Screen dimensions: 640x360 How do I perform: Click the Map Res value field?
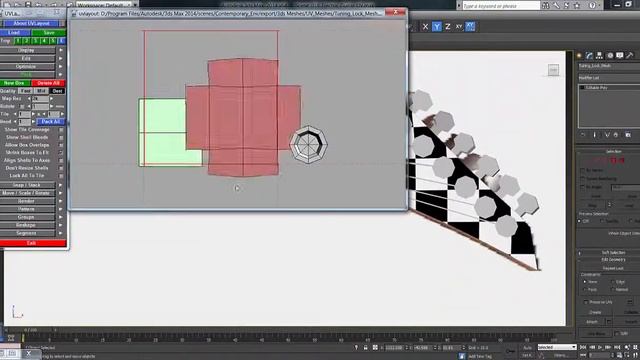(x=40, y=99)
